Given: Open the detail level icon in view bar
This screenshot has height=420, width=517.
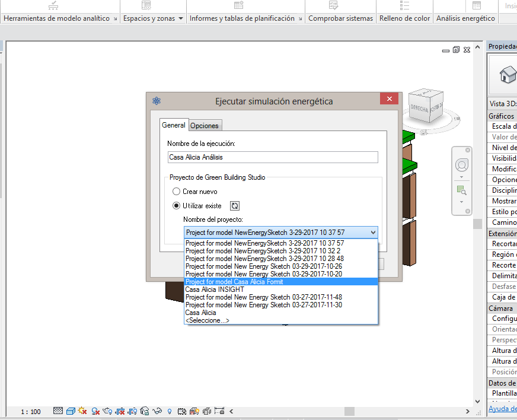Looking at the screenshot, I should coord(58,411).
